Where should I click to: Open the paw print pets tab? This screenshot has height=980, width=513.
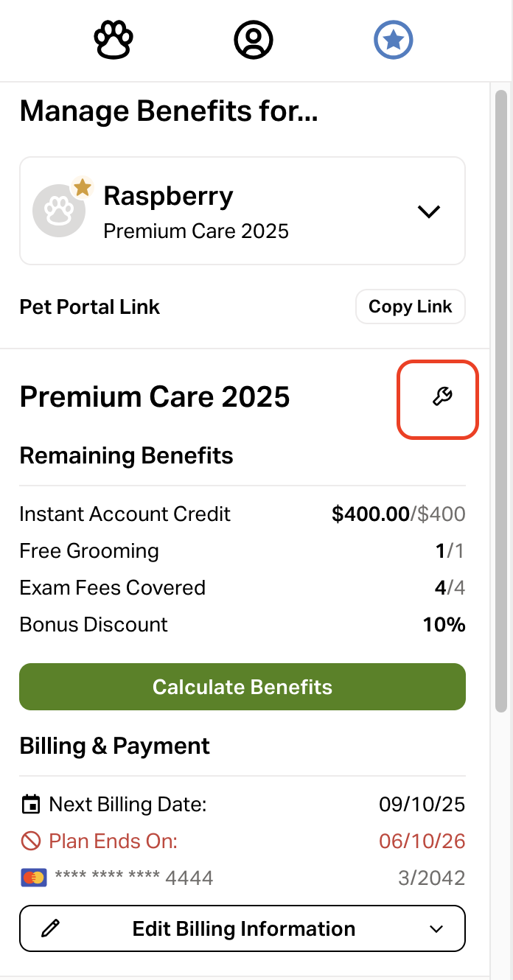pyautogui.click(x=113, y=41)
